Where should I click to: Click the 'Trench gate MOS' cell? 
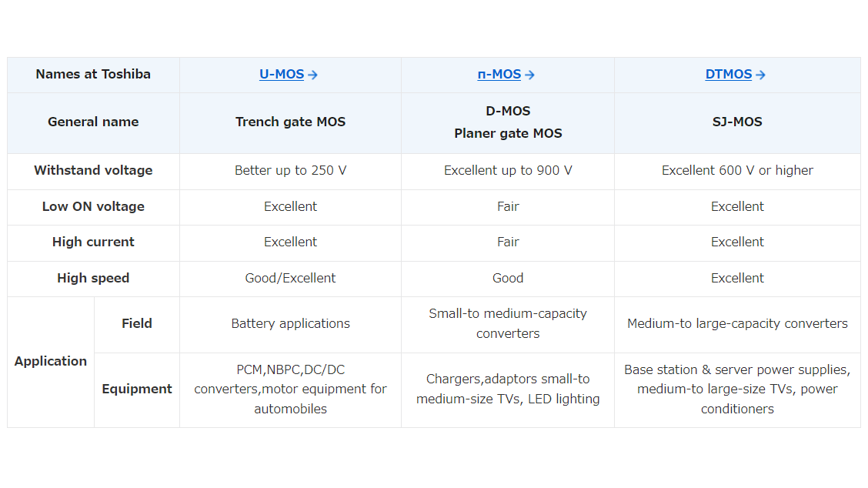click(x=291, y=123)
